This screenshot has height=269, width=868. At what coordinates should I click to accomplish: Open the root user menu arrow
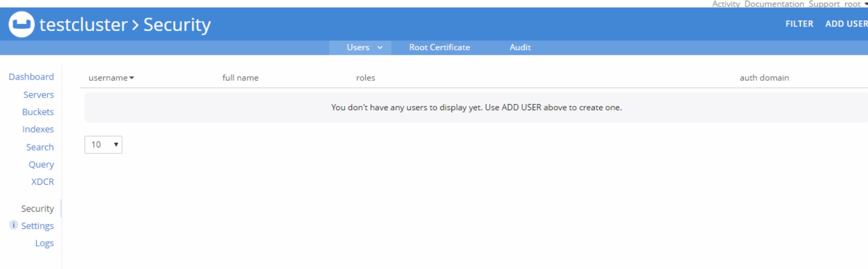[866, 4]
